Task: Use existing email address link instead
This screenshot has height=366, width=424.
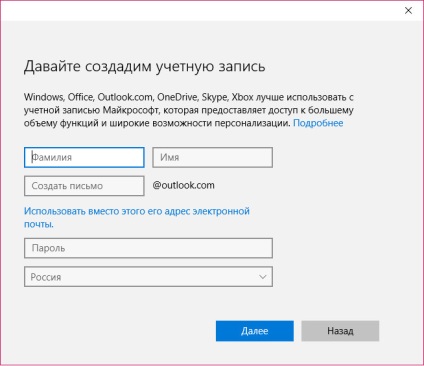Action: (x=137, y=217)
